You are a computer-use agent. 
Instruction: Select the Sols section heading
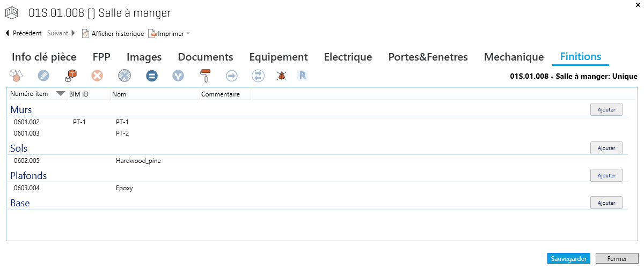[19, 148]
